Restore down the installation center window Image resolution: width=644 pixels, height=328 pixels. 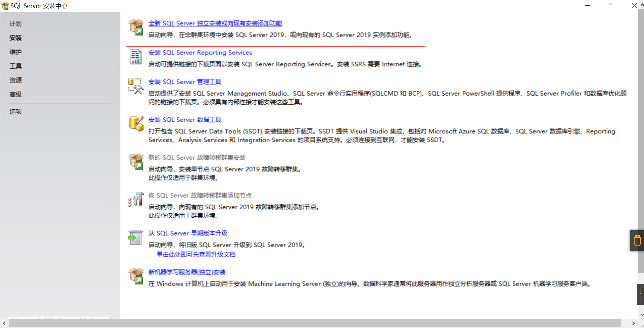click(610, 6)
